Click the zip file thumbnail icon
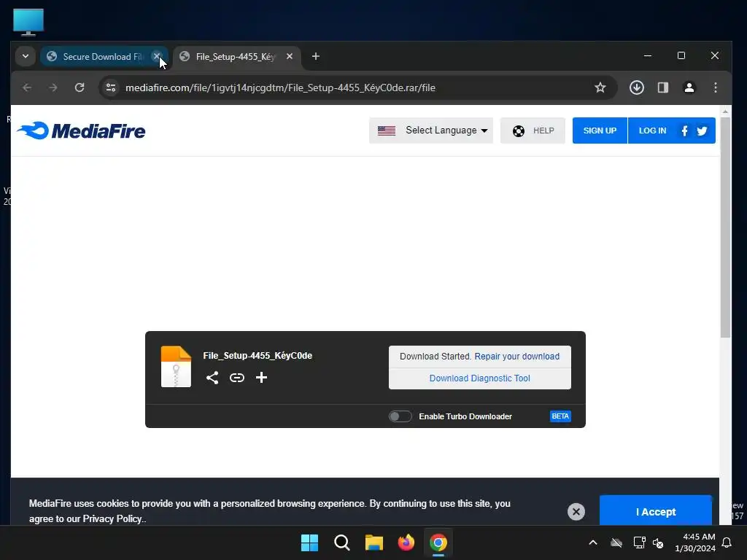 (176, 367)
